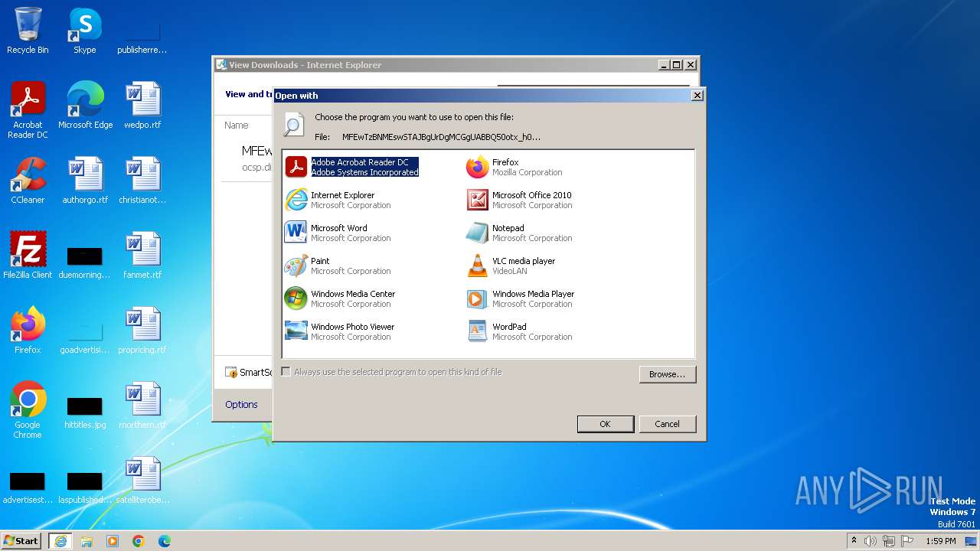Choose Notepad to open the file

pos(520,233)
